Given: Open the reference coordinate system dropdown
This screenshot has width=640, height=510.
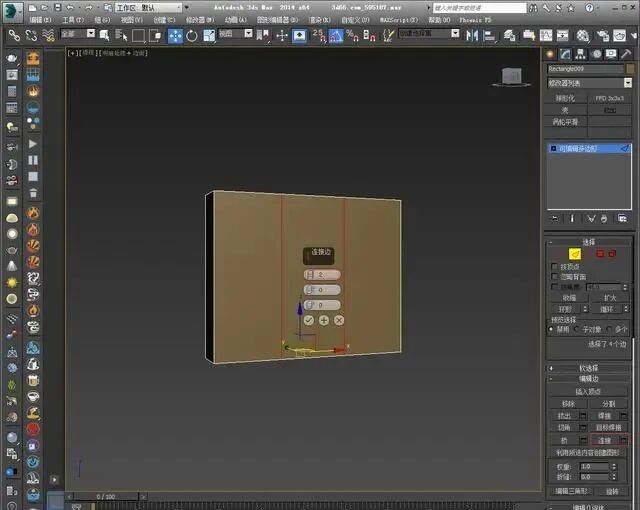Looking at the screenshot, I should [236, 33].
